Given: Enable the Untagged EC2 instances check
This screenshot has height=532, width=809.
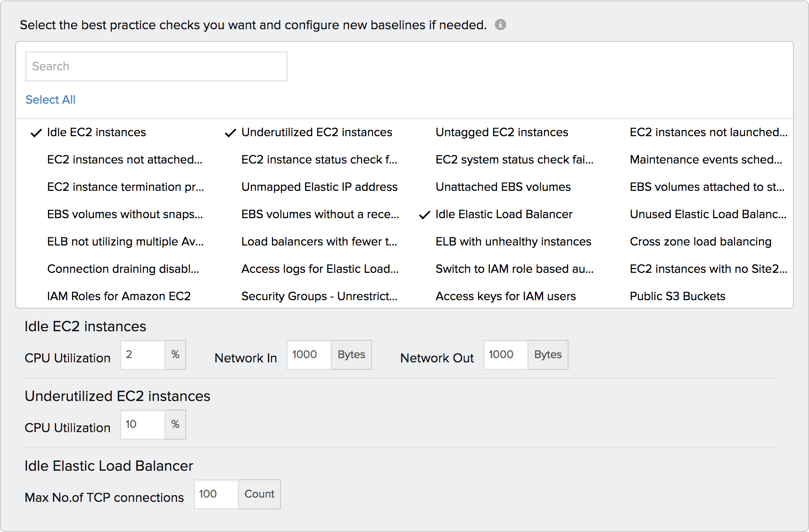Looking at the screenshot, I should coord(502,132).
